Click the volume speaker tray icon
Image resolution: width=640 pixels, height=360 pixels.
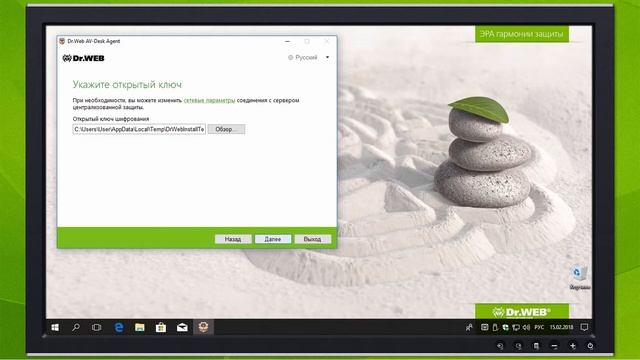[x=526, y=327]
